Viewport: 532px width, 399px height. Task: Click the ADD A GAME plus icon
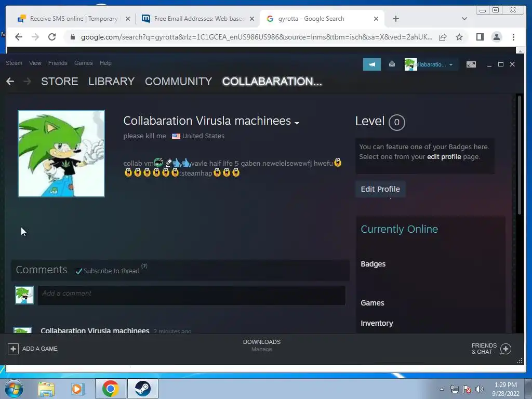pos(13,349)
